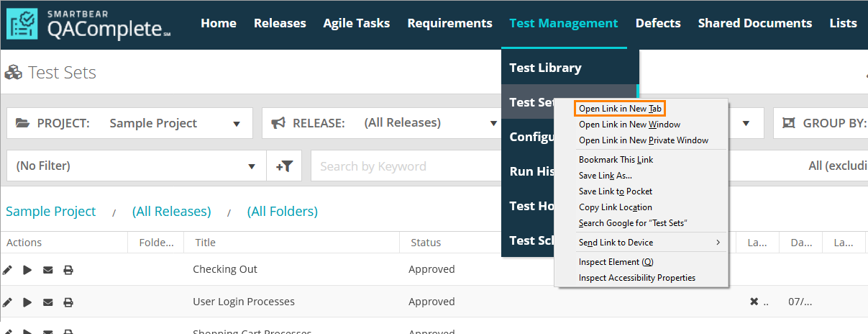The height and width of the screenshot is (334, 868).
Task: Edit the User Login Processes row
Action: click(x=8, y=302)
